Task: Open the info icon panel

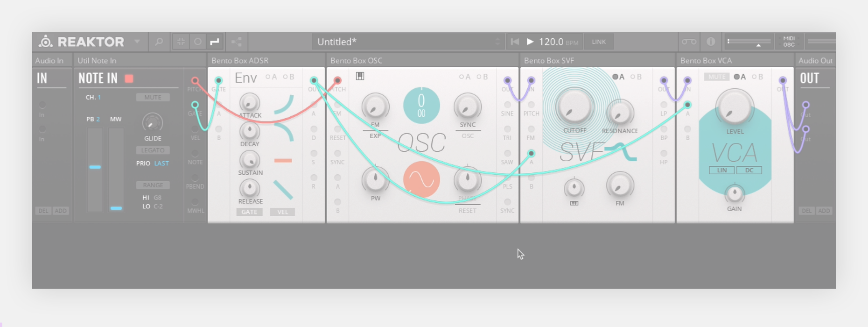Action: pos(711,42)
